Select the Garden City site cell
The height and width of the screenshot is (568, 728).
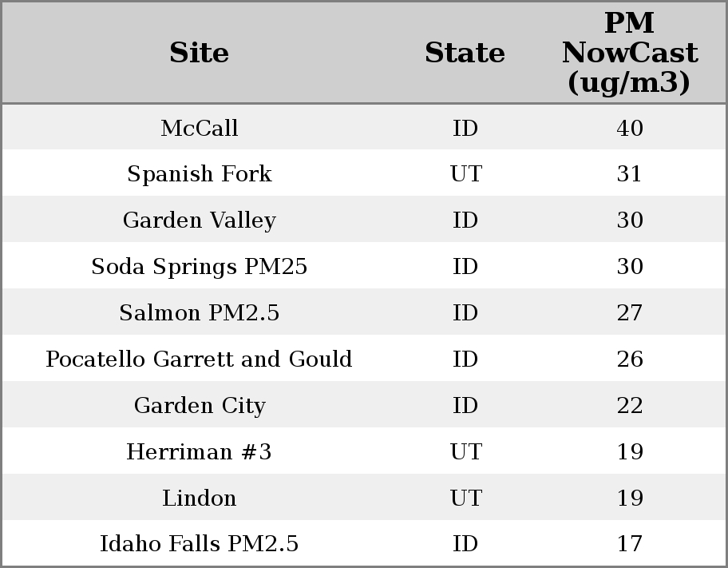coord(199,406)
